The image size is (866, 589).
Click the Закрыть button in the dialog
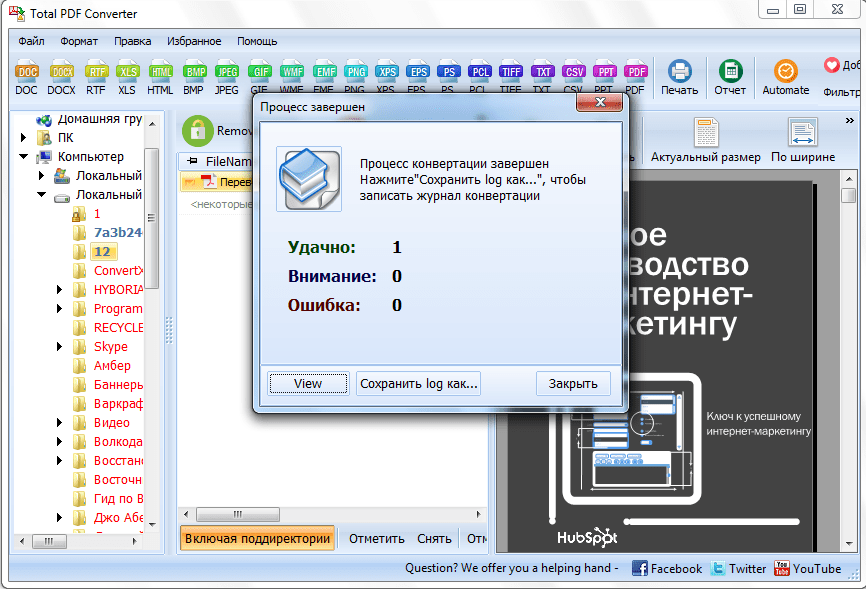coord(573,383)
